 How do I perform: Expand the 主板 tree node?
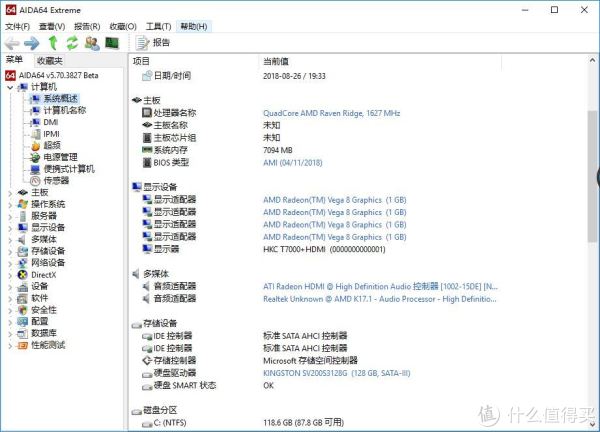click(10, 193)
